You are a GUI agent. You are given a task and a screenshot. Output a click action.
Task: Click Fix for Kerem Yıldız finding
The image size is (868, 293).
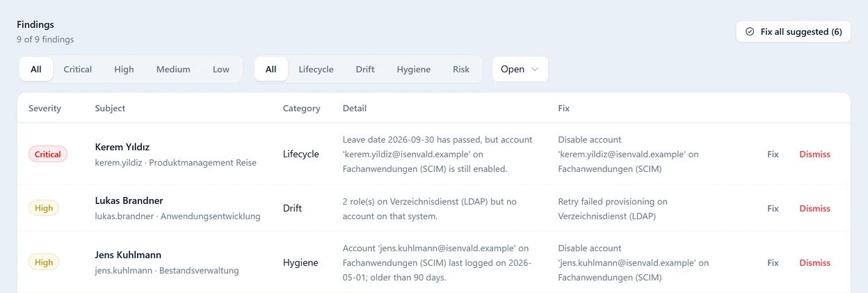[x=773, y=155]
